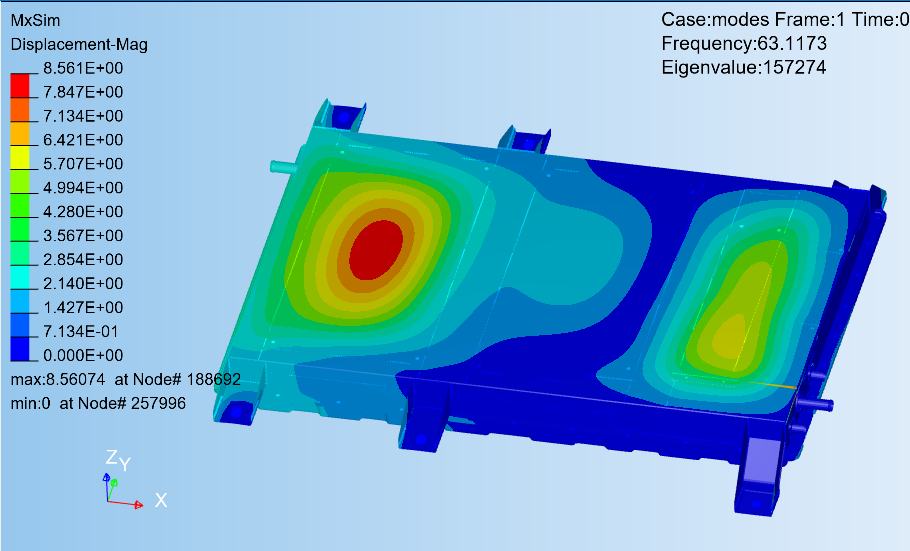Viewport: 910px width, 551px height.
Task: Click the red legend color swatch
Action: pyautogui.click(x=20, y=86)
